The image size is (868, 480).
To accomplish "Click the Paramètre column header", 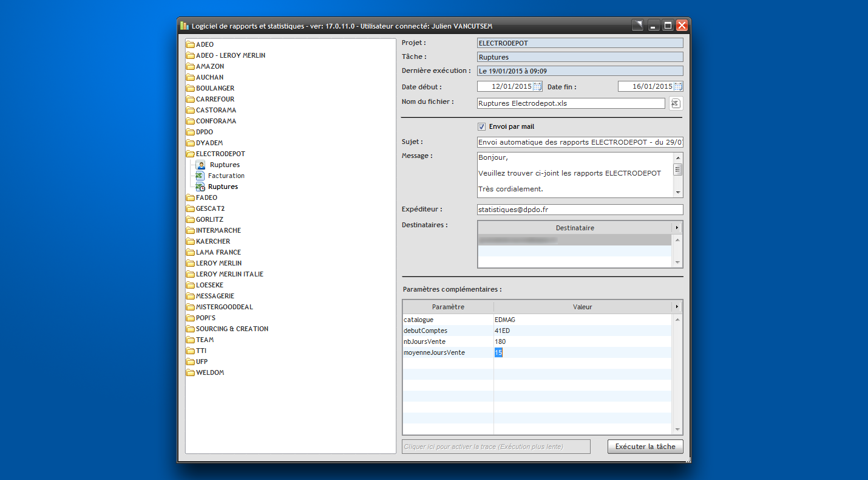I will (448, 307).
